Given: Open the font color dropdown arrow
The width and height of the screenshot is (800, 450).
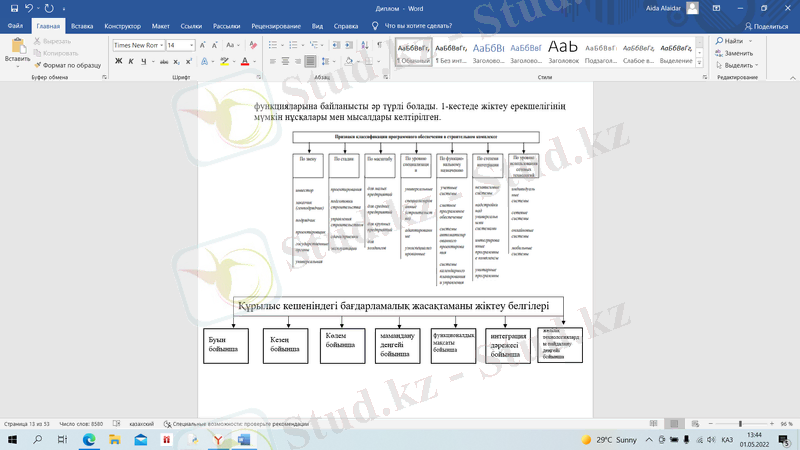Looking at the screenshot, I should tap(255, 61).
